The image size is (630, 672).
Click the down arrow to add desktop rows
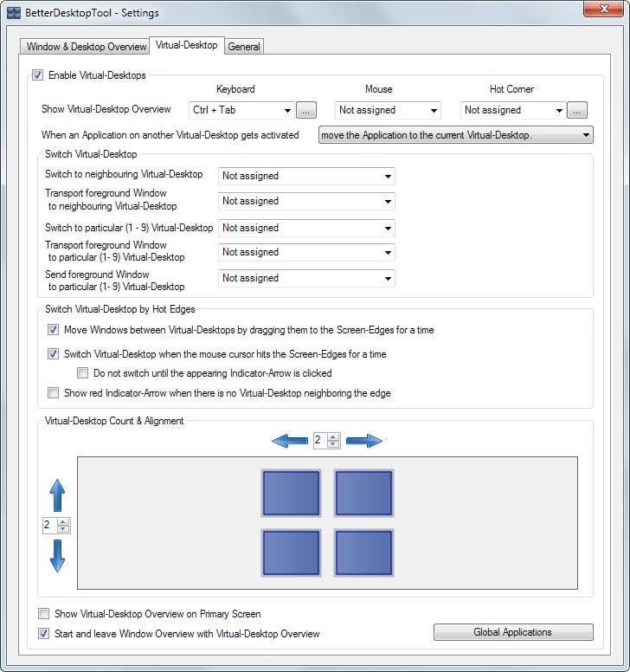pos(57,556)
